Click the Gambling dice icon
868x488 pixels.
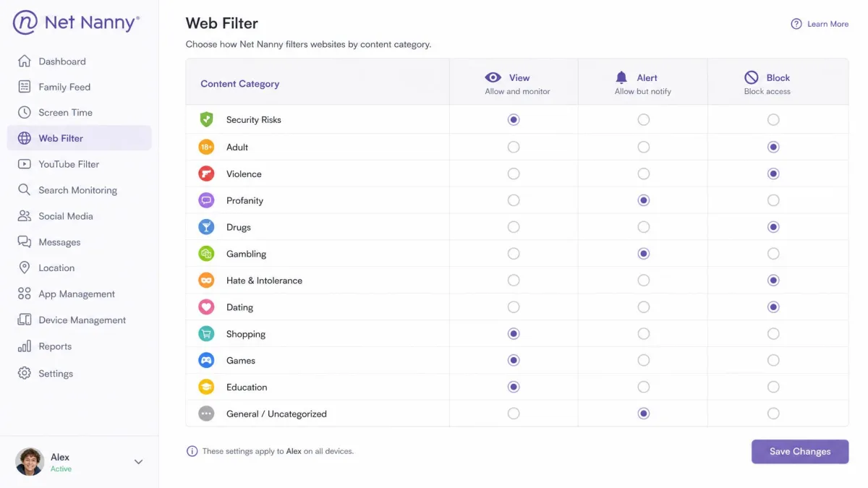tap(206, 254)
